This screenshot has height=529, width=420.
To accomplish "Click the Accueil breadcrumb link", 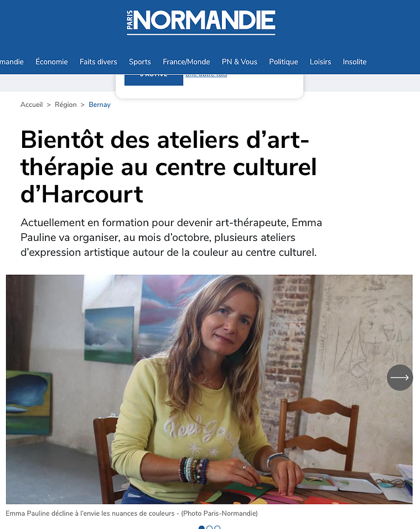I will (x=32, y=105).
